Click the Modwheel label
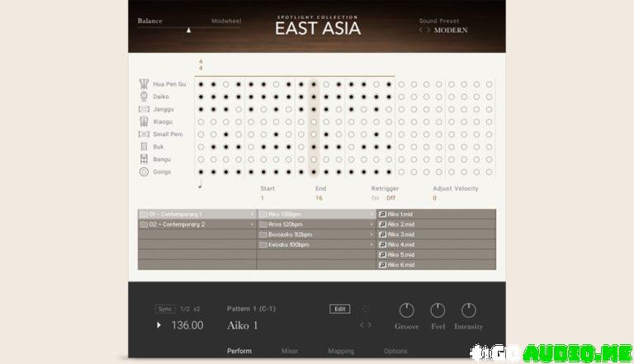 (x=226, y=21)
